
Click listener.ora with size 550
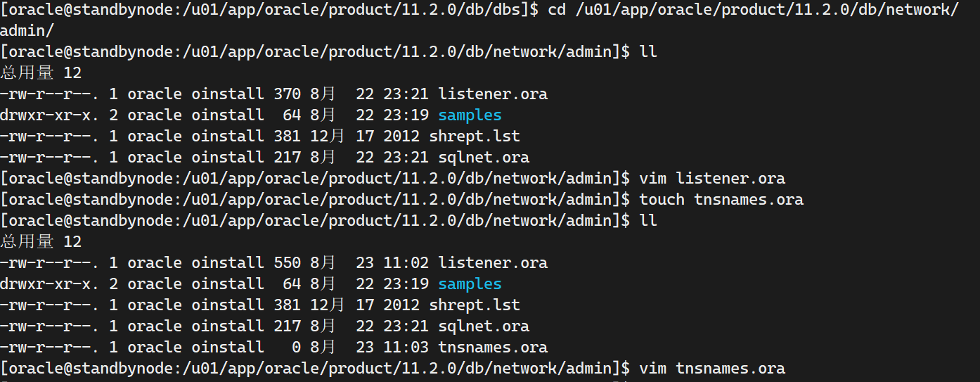click(492, 262)
